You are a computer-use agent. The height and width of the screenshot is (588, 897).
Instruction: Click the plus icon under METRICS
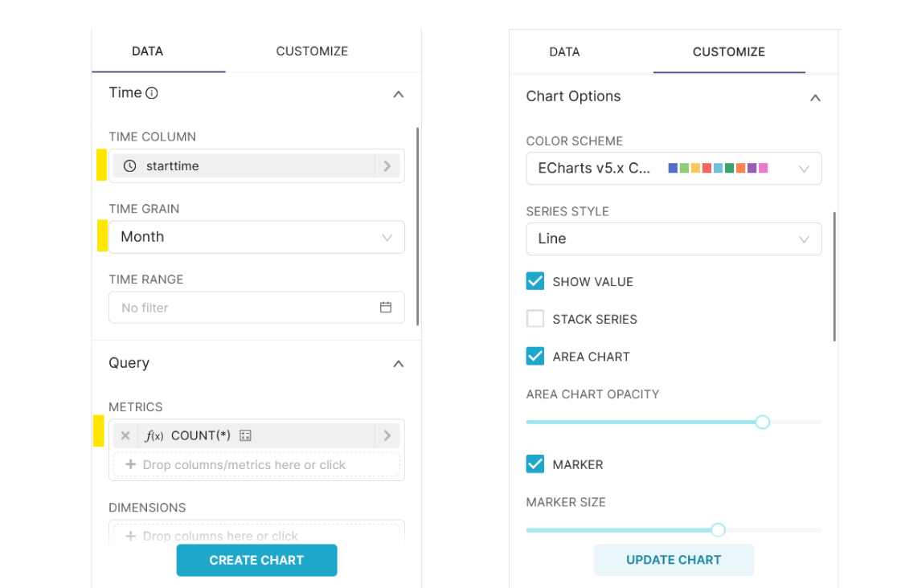click(x=130, y=464)
